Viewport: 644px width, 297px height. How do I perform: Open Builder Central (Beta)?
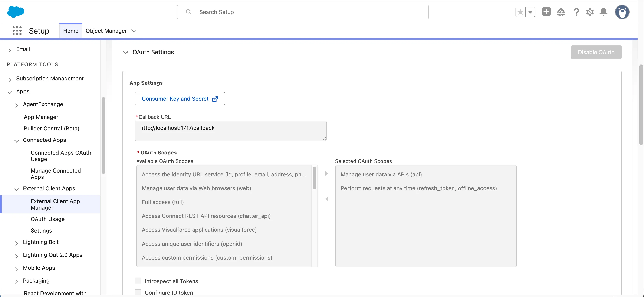(52, 128)
